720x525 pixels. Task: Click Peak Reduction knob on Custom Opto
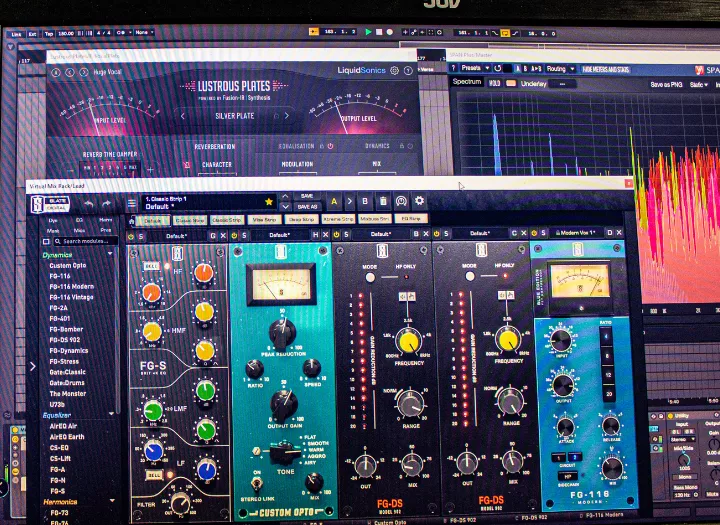[x=282, y=334]
